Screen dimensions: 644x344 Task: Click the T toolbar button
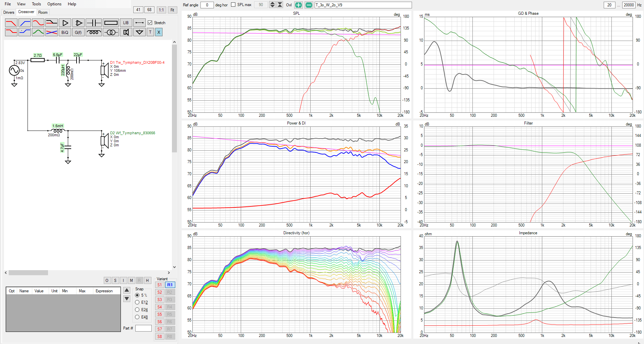(x=150, y=32)
